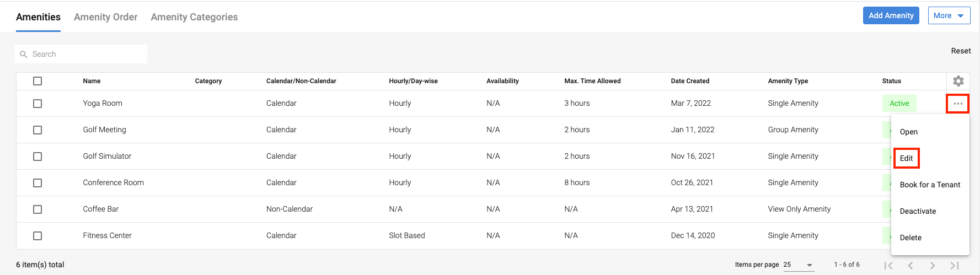
Task: Open the Amenity Categories tab
Action: [x=194, y=17]
